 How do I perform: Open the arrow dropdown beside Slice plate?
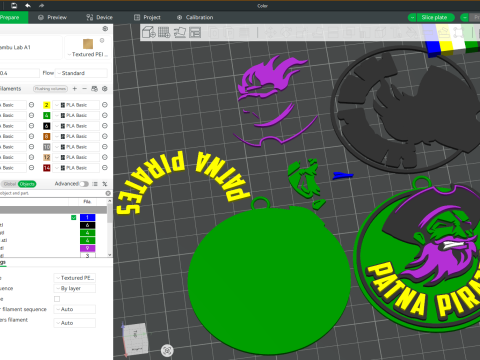pyautogui.click(x=412, y=17)
